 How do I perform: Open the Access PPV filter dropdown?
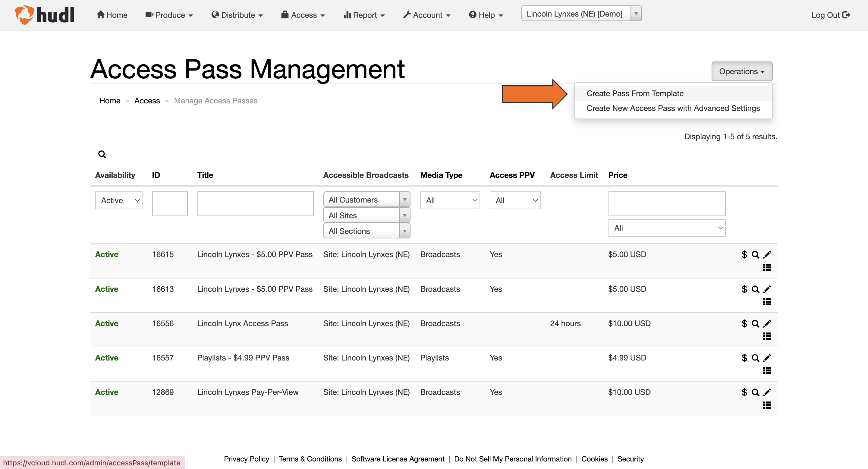coord(515,200)
